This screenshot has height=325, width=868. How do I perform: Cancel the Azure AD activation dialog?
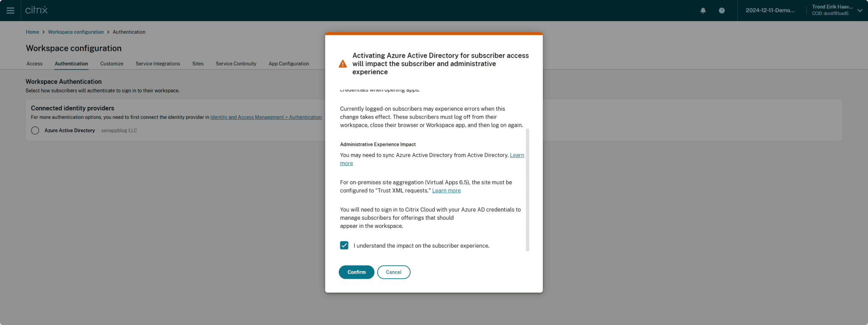393,272
